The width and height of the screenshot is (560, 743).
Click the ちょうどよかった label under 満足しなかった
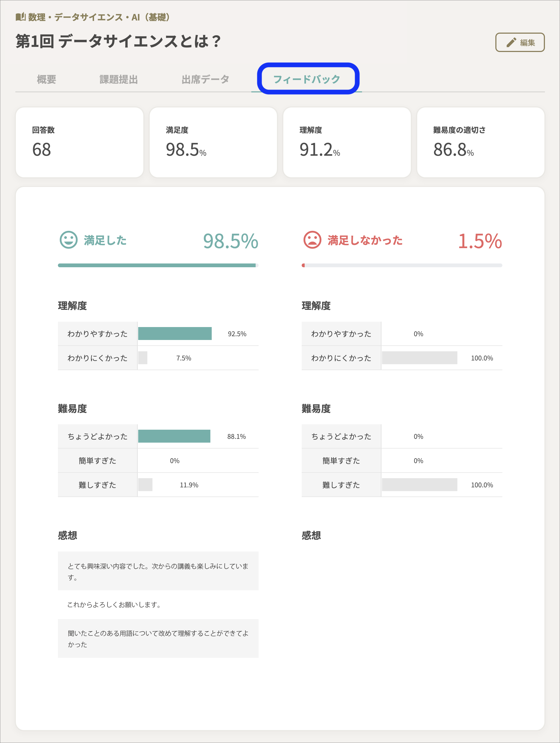341,436
